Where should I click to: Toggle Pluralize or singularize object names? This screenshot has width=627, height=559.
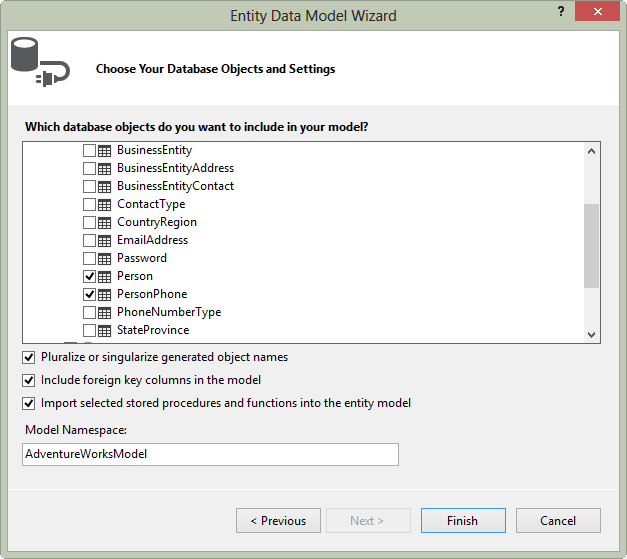(x=28, y=357)
